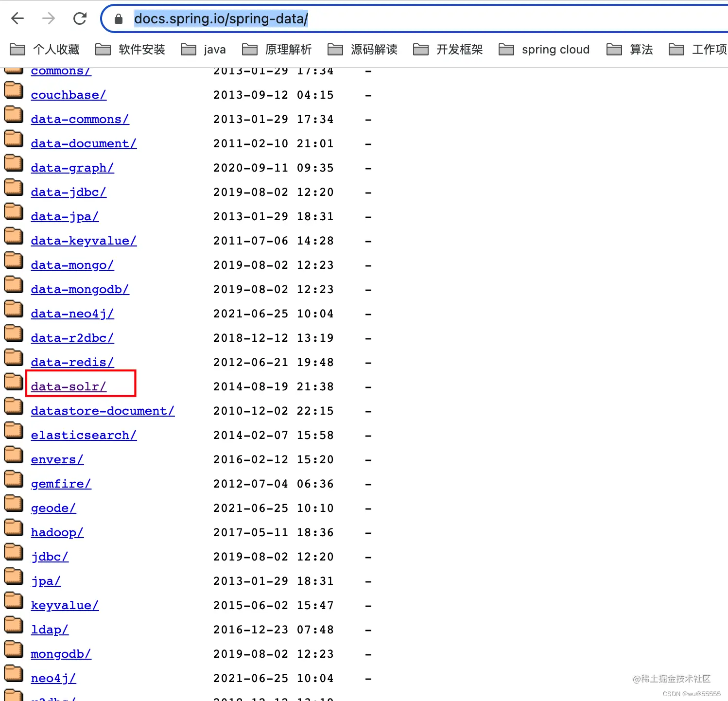The image size is (728, 701).
Task: Open the 原理解析 bookmark folder
Action: [x=277, y=50]
